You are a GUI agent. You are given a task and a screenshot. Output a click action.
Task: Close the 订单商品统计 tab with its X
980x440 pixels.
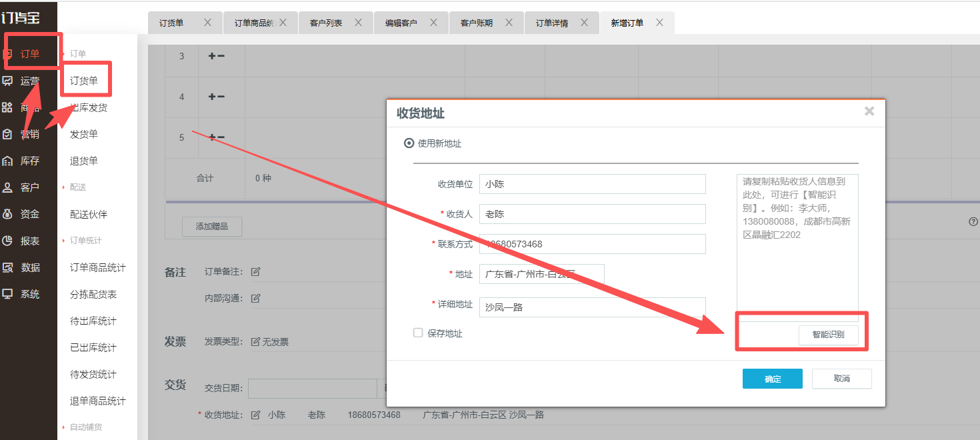pyautogui.click(x=283, y=22)
